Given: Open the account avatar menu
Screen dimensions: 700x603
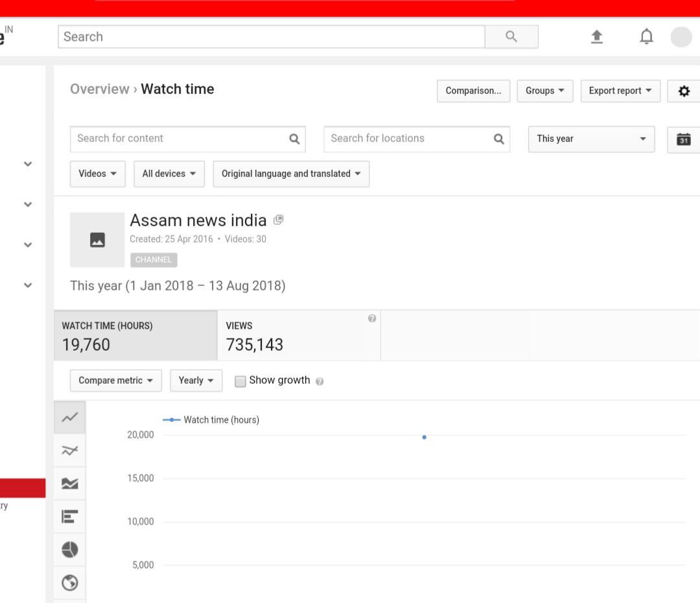Looking at the screenshot, I should 681,36.
